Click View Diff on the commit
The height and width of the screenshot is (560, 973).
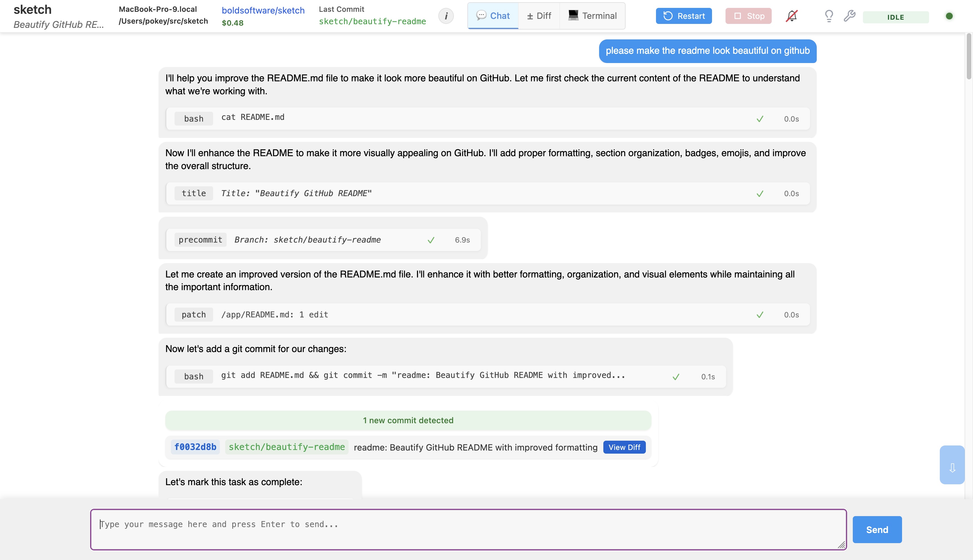[624, 447]
